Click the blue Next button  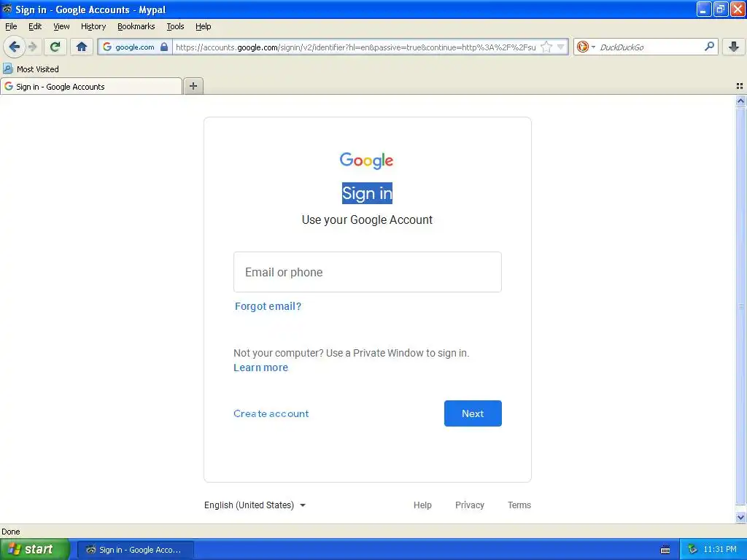[x=473, y=413]
